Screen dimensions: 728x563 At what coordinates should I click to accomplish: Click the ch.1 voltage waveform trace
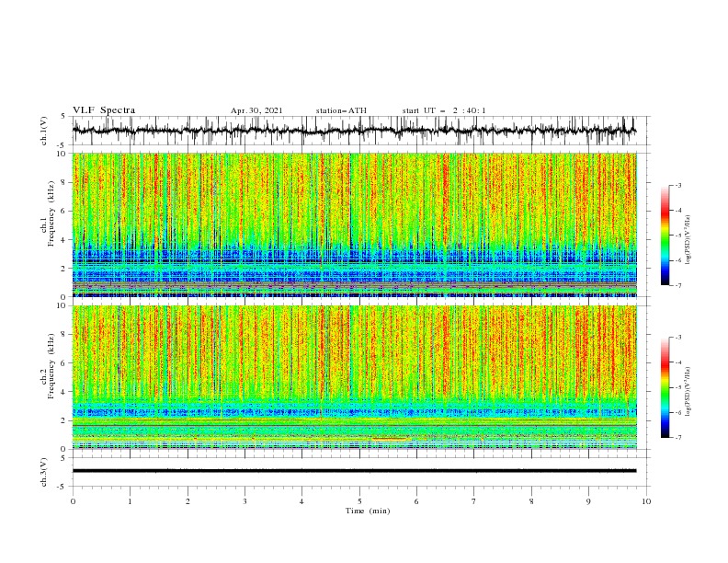point(354,131)
